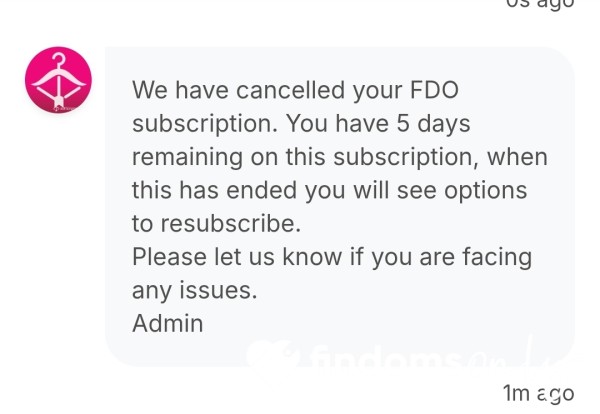Select the 'Admin' signature in the message

click(x=167, y=323)
